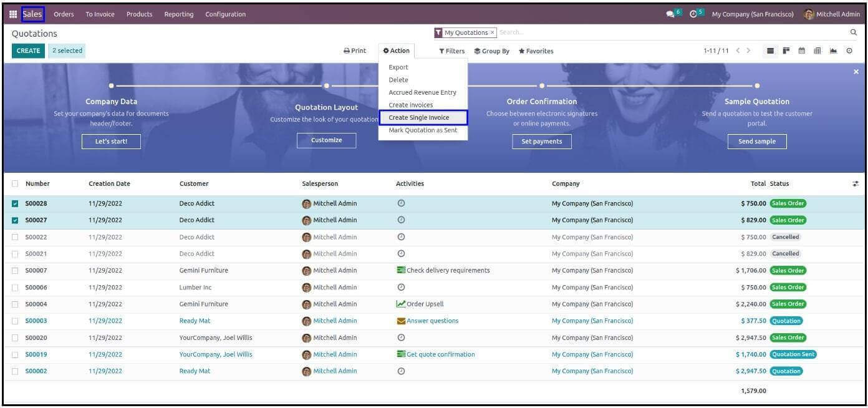Open Answer questions activity on S00003
Viewport: 868px width, 408px height.
428,321
